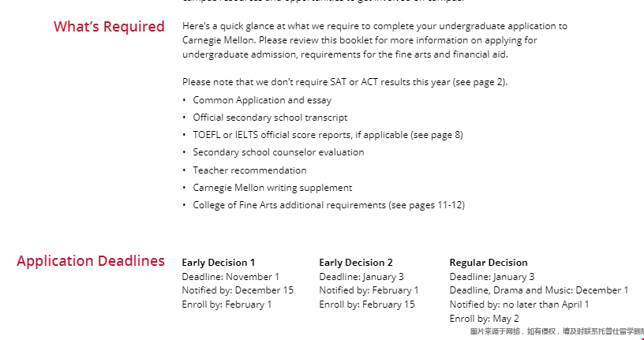This screenshot has width=644, height=340.
Task: Click the "What's Required" red heading
Action: 109,27
